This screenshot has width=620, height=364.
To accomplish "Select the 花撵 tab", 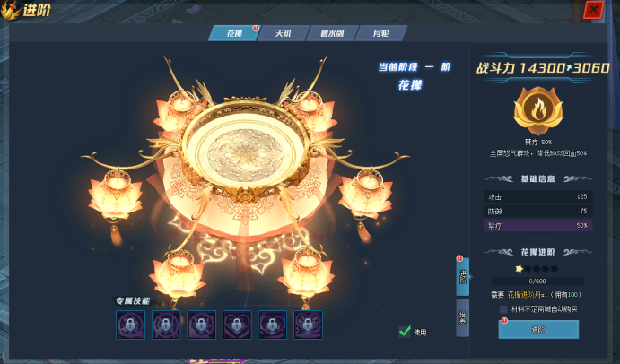I will [x=234, y=33].
